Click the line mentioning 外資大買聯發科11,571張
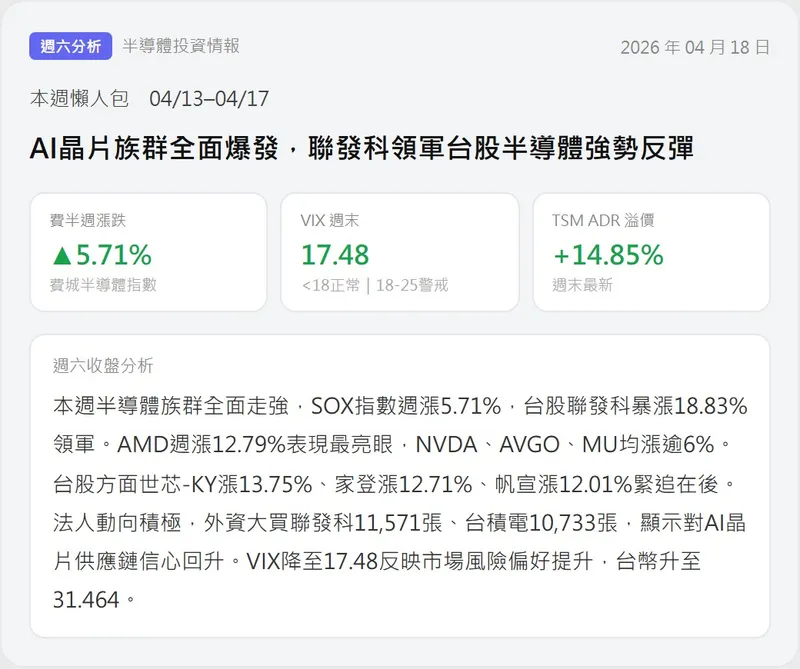Image resolution: width=800 pixels, height=669 pixels. (399, 523)
